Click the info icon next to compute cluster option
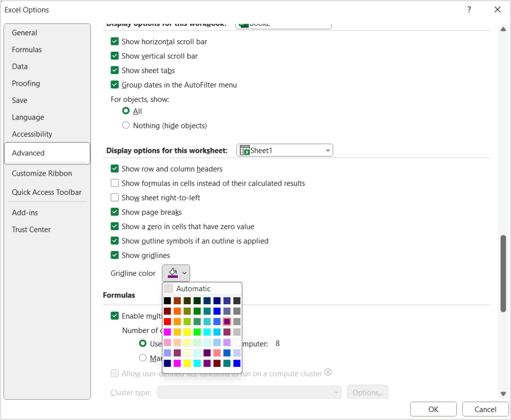The image size is (511, 420). tap(328, 373)
